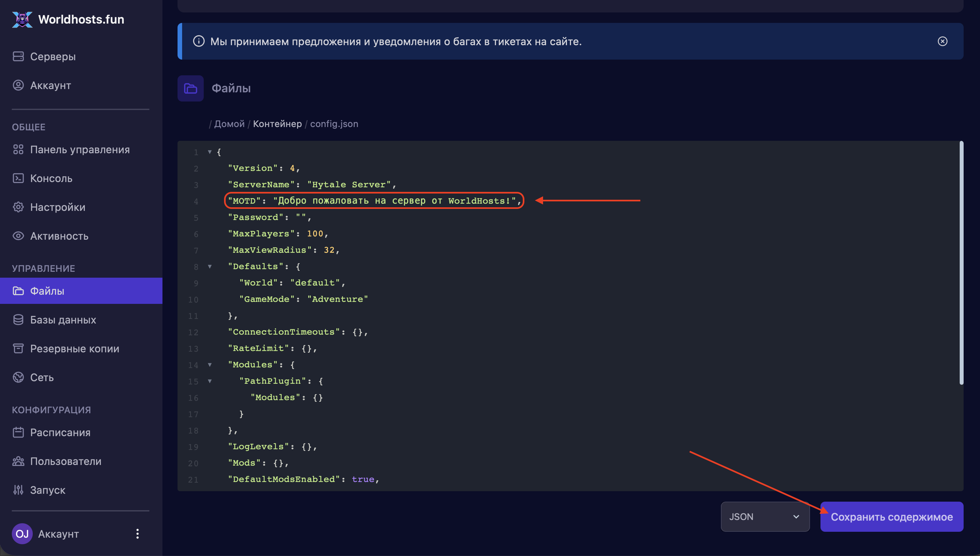This screenshot has height=556, width=980.
Task: Click the Настройки gear icon
Action: tap(18, 207)
